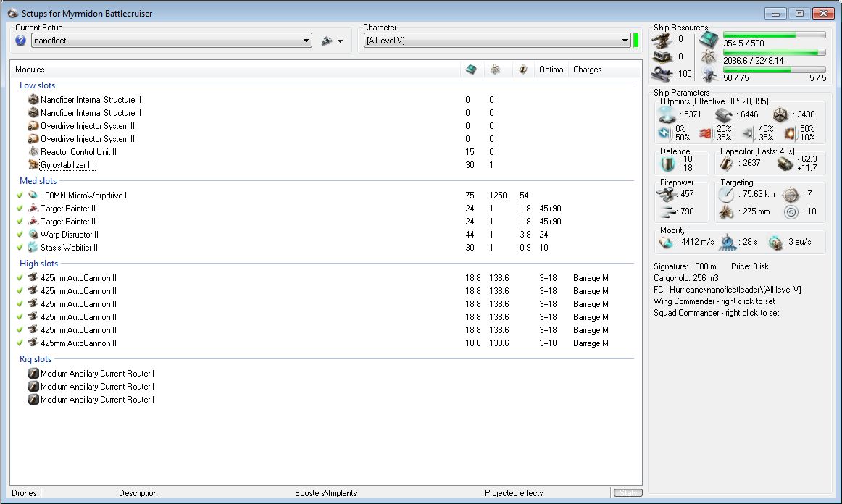Click the align time icon next to 28 s

point(728,242)
